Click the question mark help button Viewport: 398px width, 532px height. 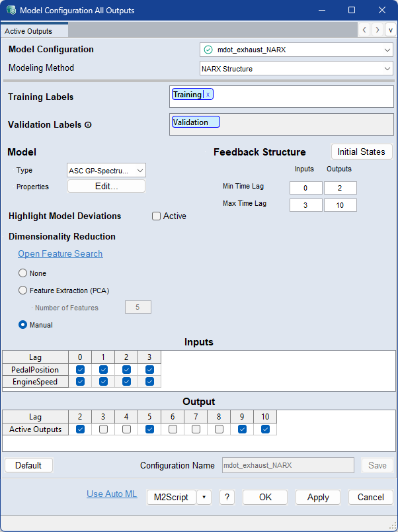[x=226, y=497]
